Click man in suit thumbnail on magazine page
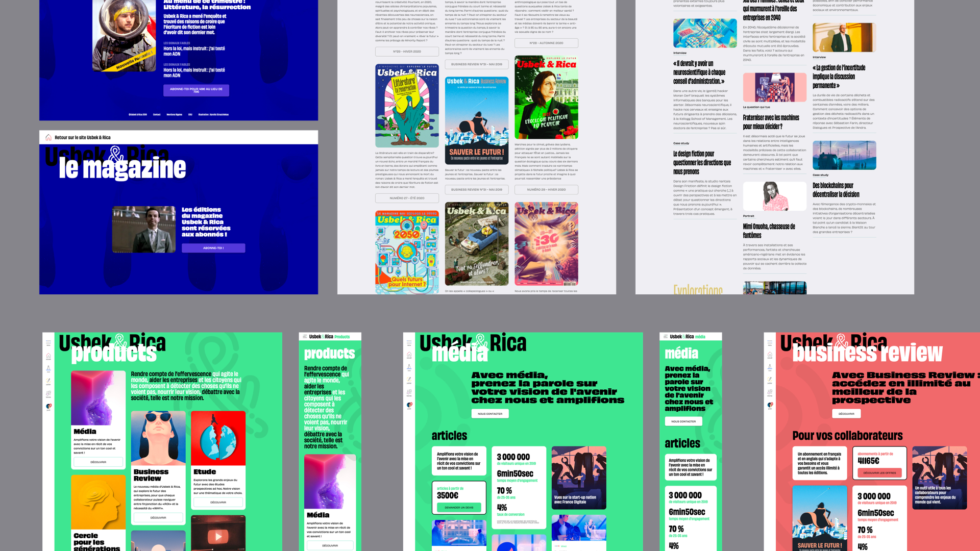 click(x=144, y=229)
